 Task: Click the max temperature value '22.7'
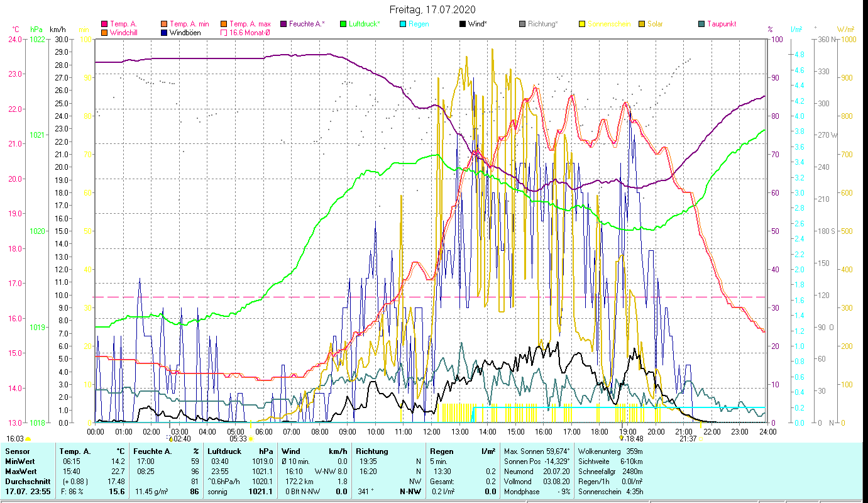click(x=118, y=472)
